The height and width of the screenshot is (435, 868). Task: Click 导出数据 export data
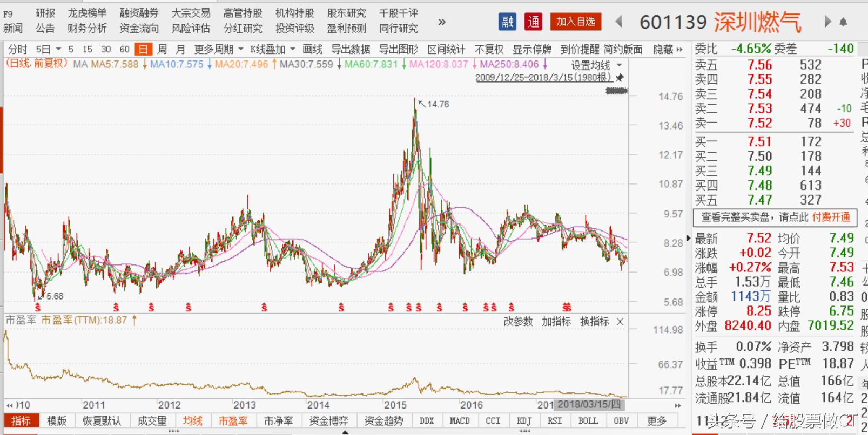tap(351, 49)
